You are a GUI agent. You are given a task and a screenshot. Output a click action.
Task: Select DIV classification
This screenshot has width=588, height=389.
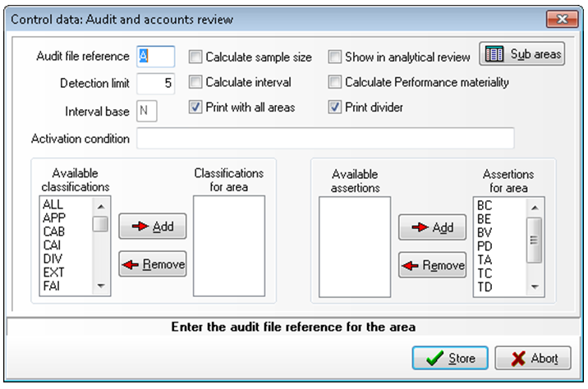click(x=53, y=259)
